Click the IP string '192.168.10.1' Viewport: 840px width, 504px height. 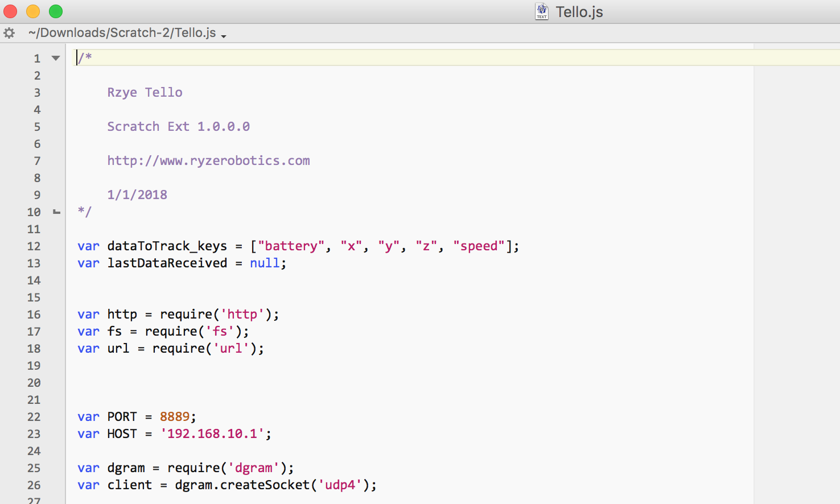point(212,433)
